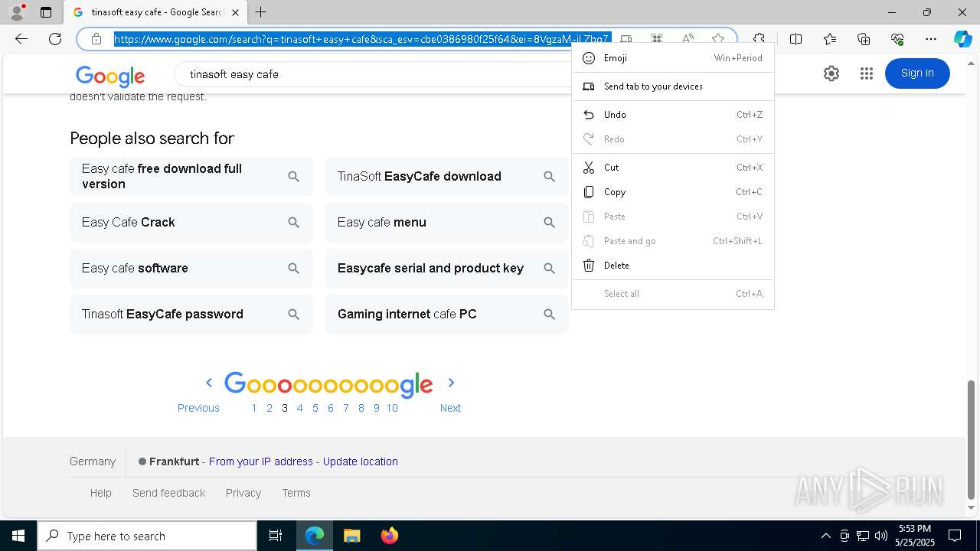Toggle Split screen view icon

coord(795,39)
